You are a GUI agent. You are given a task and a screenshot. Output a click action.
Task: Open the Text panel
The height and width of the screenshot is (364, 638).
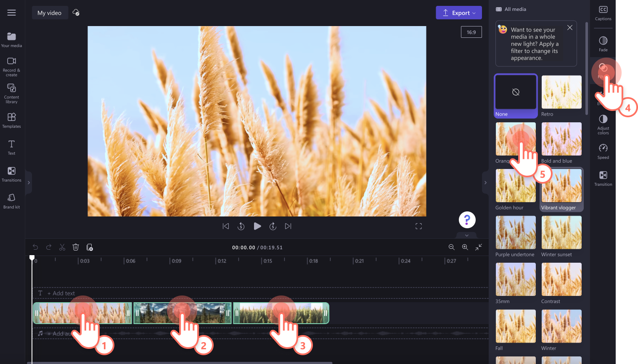[11, 147]
